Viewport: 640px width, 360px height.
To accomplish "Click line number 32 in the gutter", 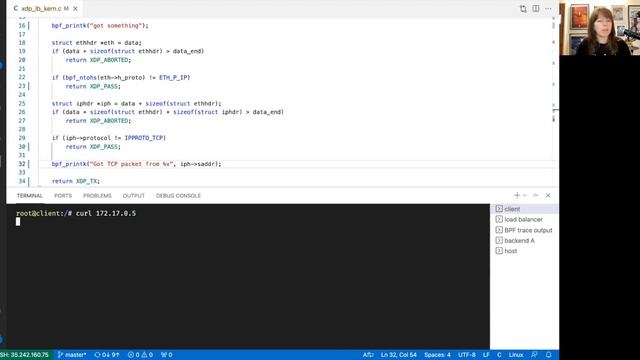I will point(22,164).
